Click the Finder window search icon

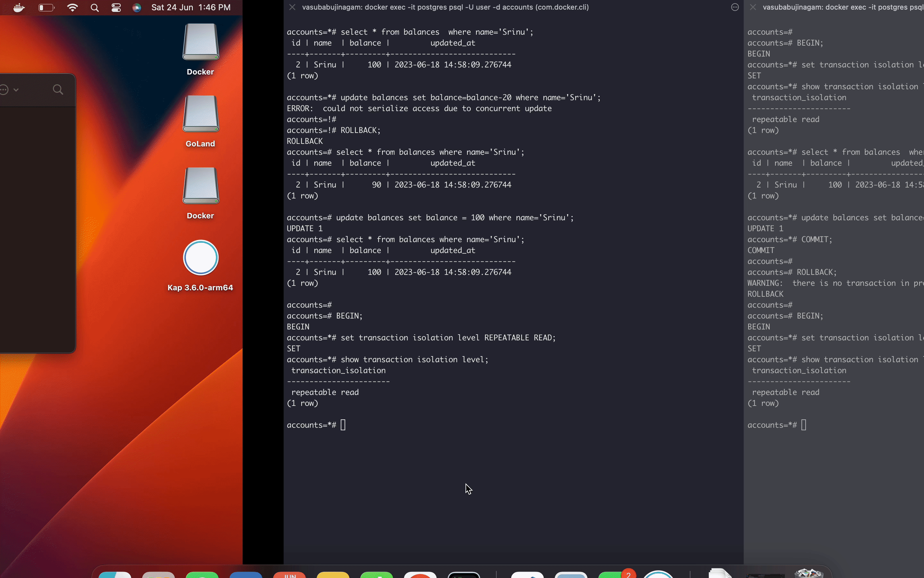click(x=58, y=90)
